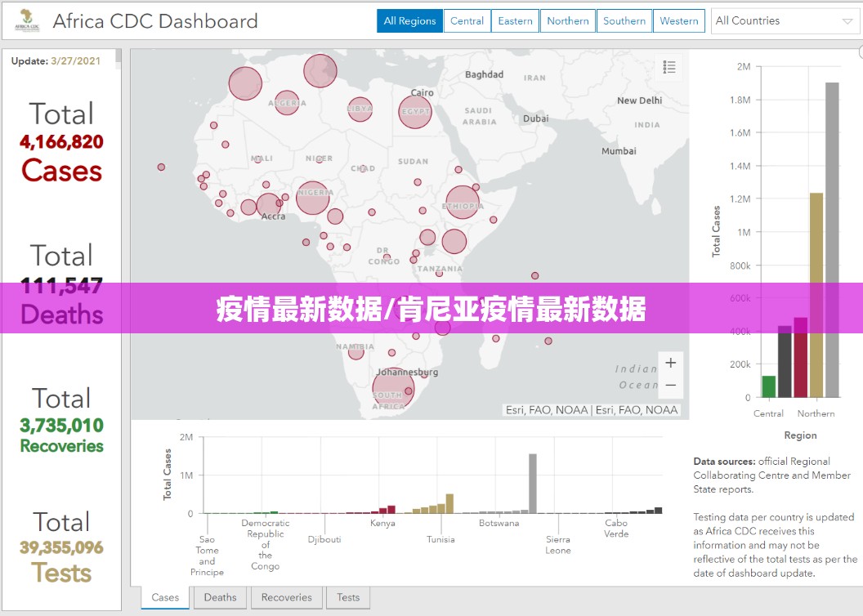Click the Nigeria case bubble on map
Image resolution: width=863 pixels, height=616 pixels.
[x=312, y=198]
